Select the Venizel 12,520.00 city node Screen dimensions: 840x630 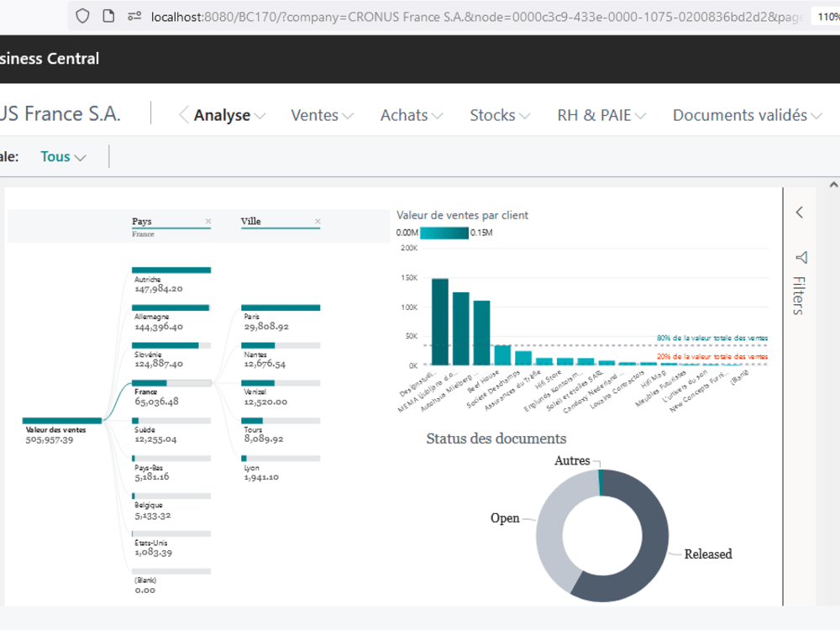tap(281, 393)
